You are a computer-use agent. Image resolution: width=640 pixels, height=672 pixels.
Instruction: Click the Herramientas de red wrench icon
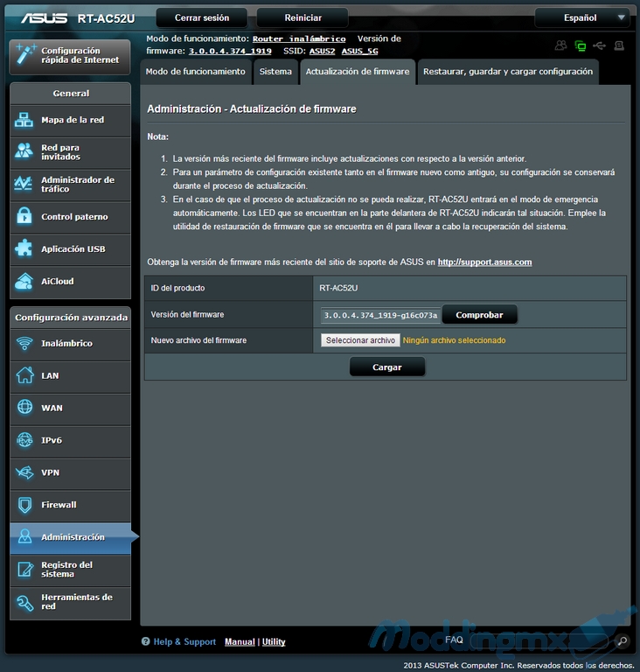click(x=24, y=603)
